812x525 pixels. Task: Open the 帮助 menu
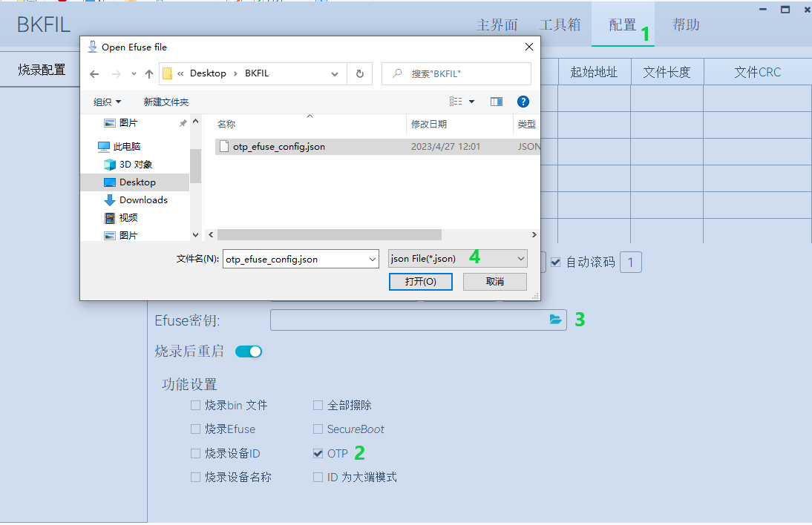pos(684,24)
